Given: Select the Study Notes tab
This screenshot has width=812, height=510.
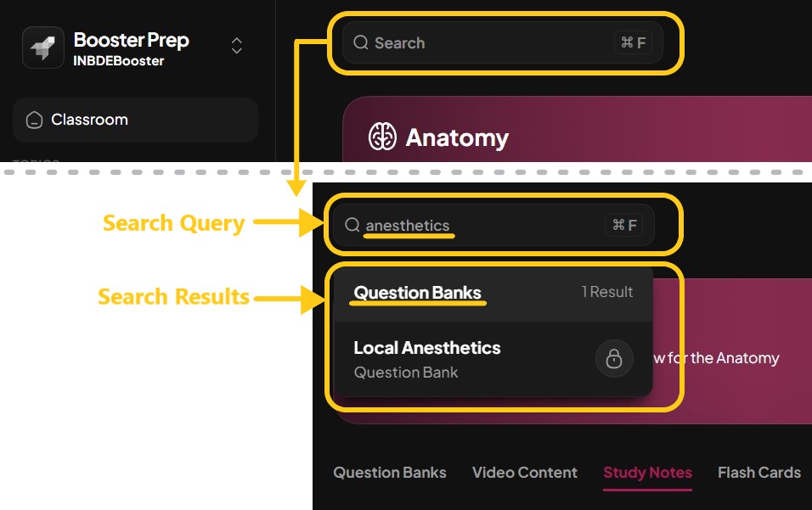Looking at the screenshot, I should [x=647, y=473].
